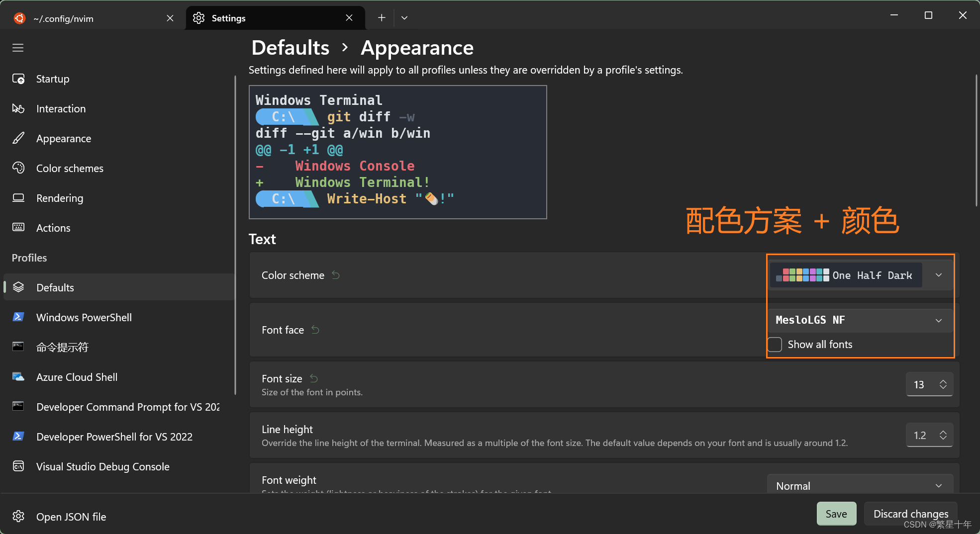Click the Actions keyboard icon
Screen dimensions: 980x534
(18, 228)
